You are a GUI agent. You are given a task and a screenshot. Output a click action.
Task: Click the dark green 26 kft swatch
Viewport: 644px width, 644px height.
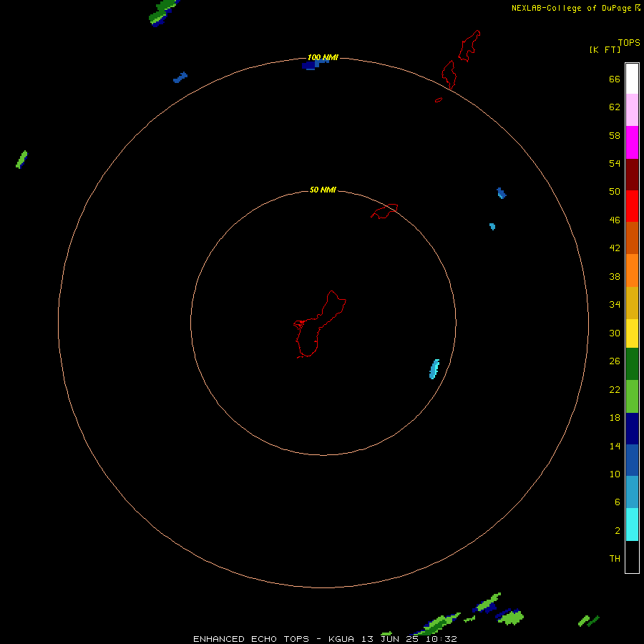[632, 364]
